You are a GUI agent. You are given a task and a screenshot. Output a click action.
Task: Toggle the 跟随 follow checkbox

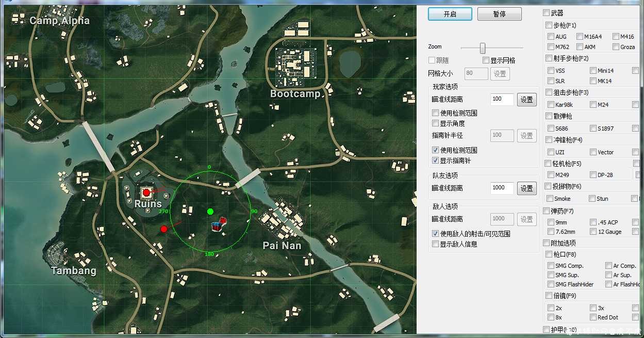coord(432,60)
